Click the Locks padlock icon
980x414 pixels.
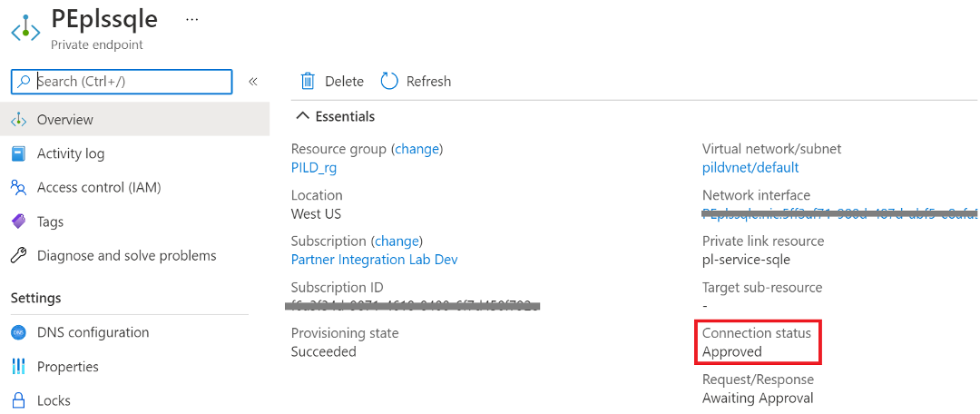[18, 400]
